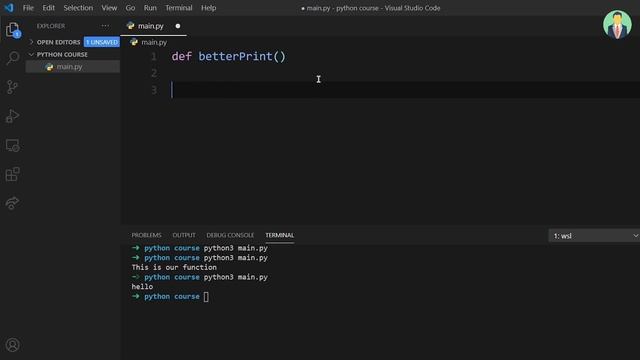
Task: Click the main.py breadcrumb above the editor
Action: tap(154, 42)
